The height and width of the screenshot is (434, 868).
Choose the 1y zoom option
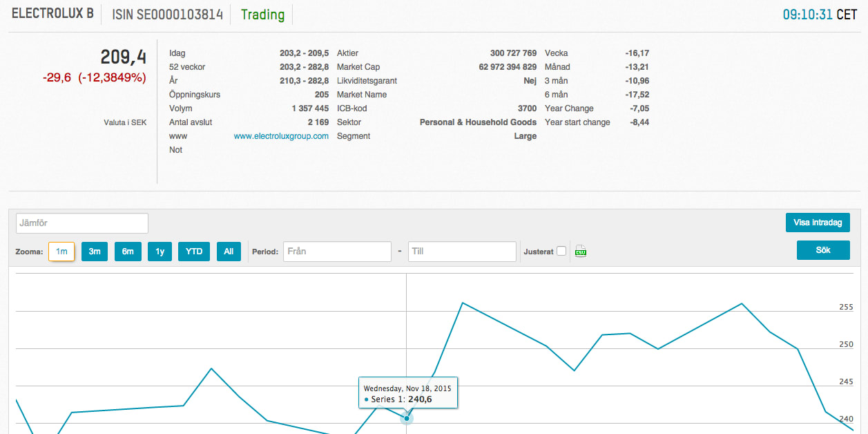(x=160, y=252)
